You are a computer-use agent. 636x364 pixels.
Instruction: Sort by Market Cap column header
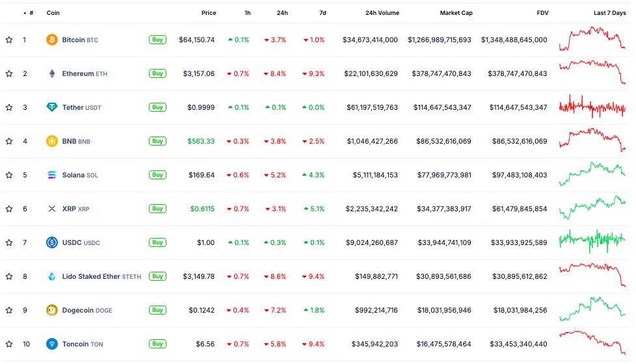click(x=456, y=13)
